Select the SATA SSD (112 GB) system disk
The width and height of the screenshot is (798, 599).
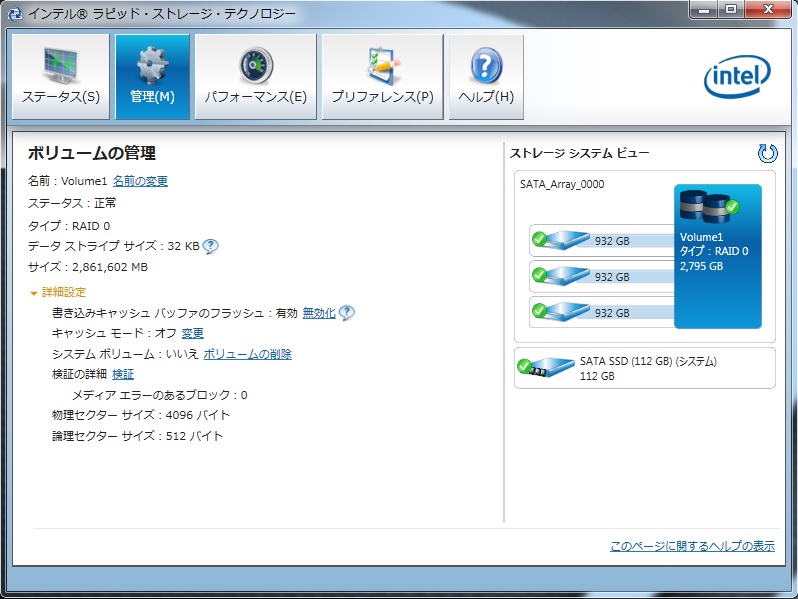(645, 368)
